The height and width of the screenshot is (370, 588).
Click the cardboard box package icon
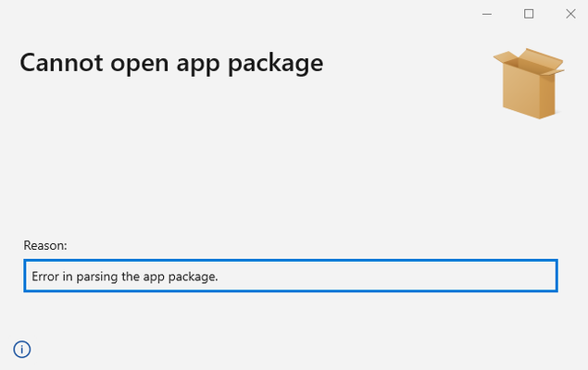point(529,83)
